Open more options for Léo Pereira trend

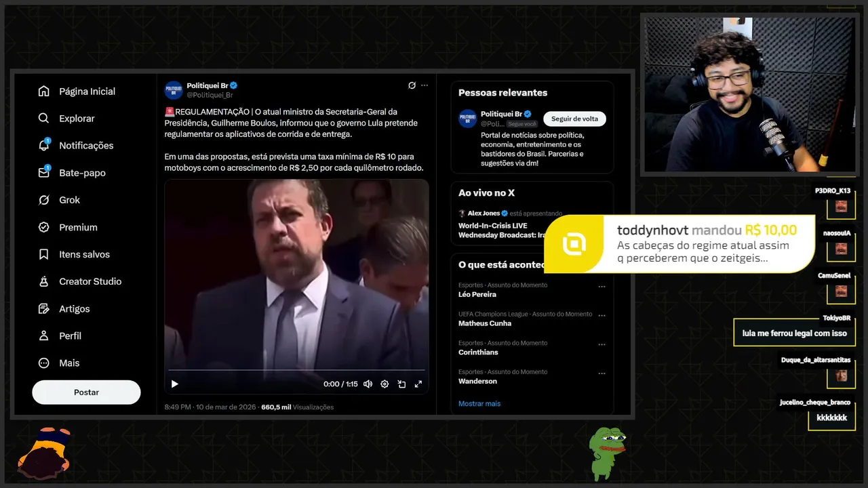(601, 287)
